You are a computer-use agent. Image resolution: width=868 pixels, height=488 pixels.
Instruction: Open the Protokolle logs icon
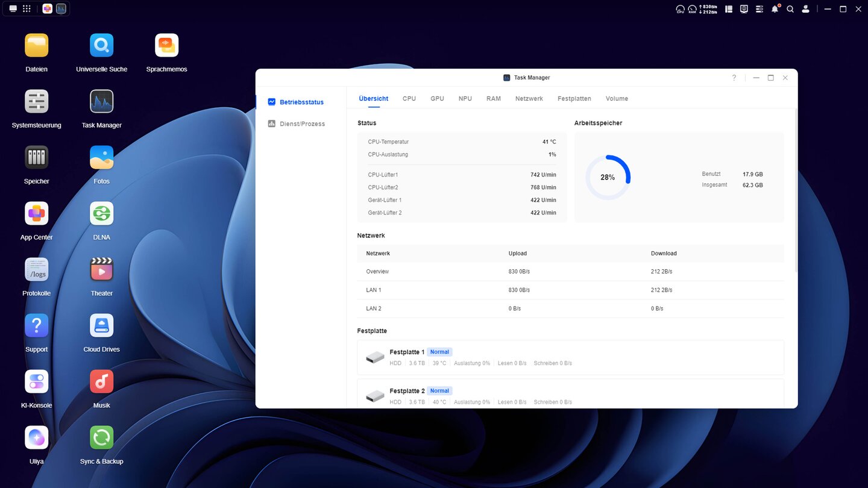[x=36, y=270]
